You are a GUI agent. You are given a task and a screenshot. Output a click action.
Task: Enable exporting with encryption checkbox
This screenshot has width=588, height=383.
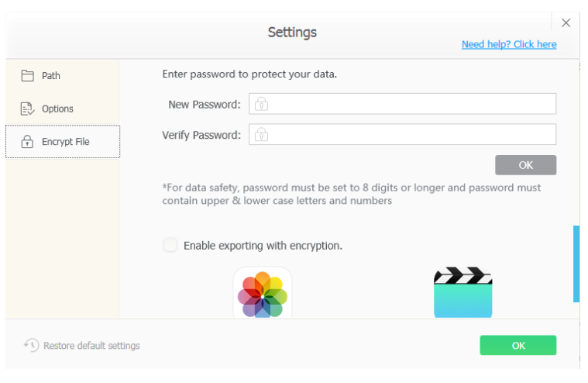tap(170, 245)
